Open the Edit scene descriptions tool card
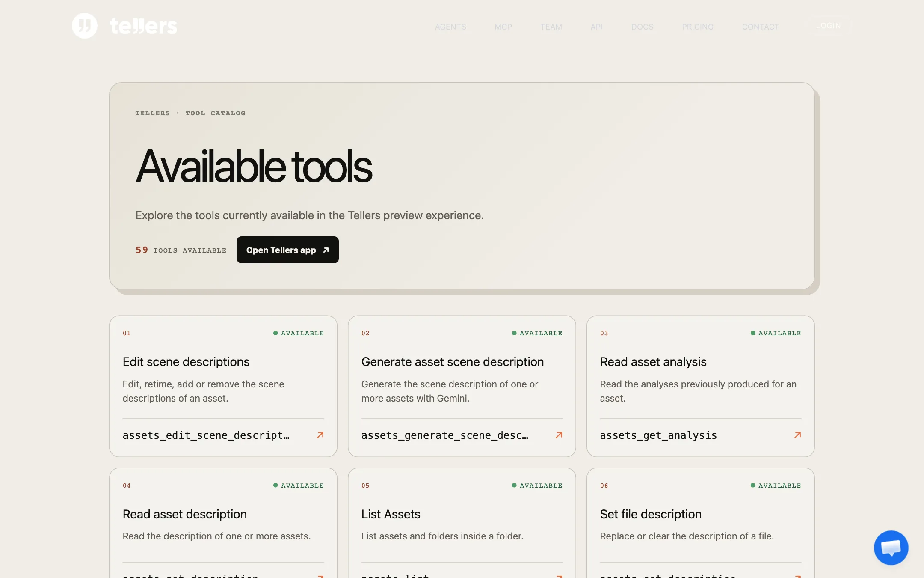924x578 pixels. [x=223, y=386]
